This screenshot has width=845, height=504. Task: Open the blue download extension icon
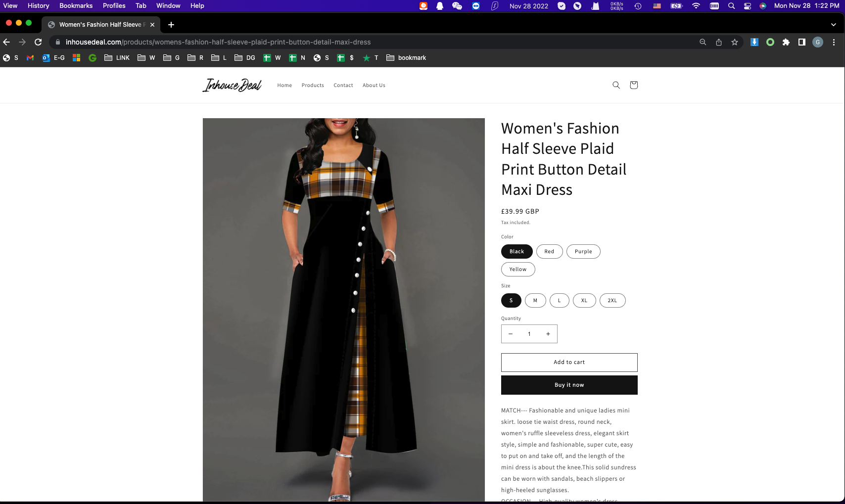click(754, 42)
